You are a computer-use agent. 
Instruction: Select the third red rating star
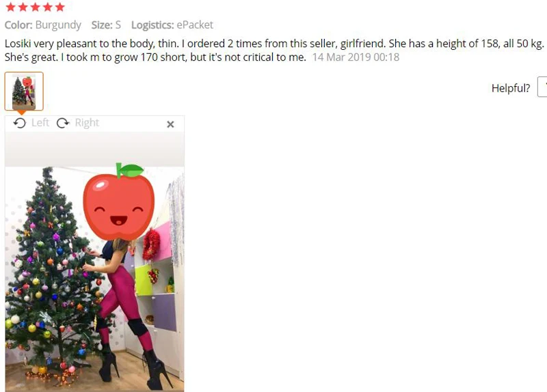pos(36,7)
